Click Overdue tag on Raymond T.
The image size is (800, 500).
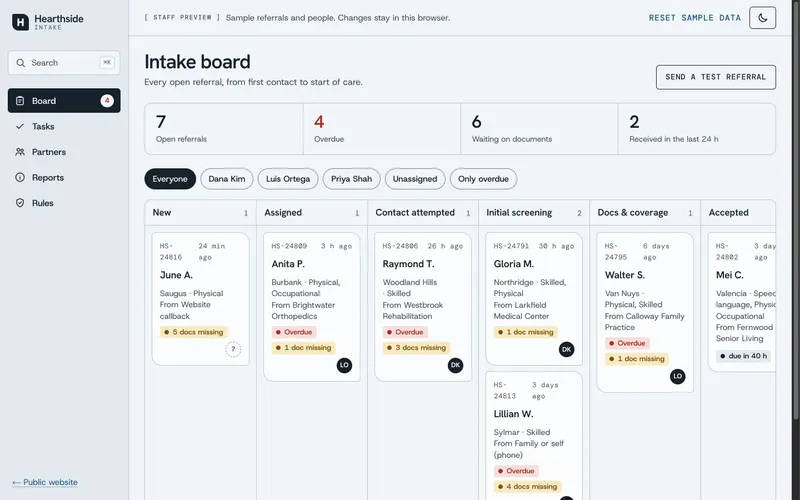coord(405,332)
